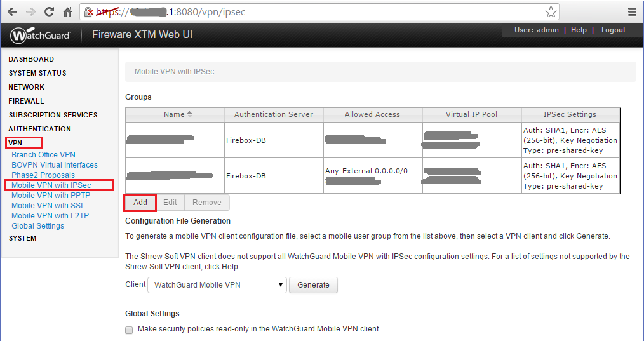
Task: Open Mobile VPN with L2TP page
Action: [50, 216]
